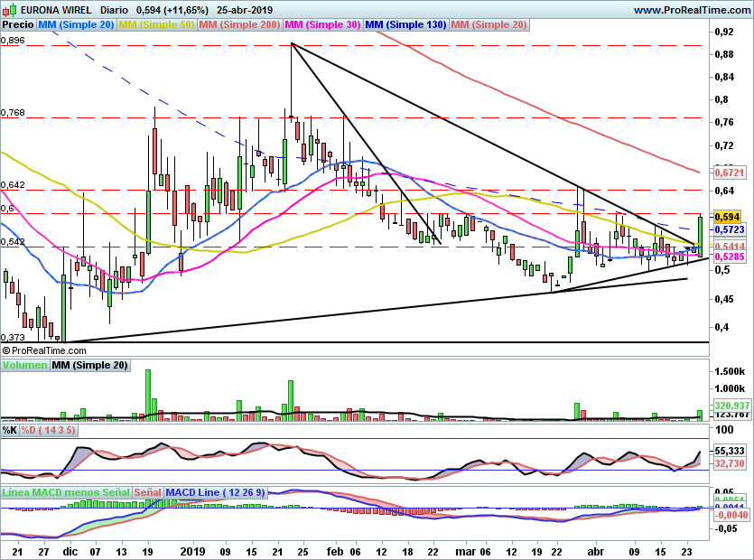Click the MACD value tag -0,0040
The width and height of the screenshot is (754, 560).
tap(731, 515)
